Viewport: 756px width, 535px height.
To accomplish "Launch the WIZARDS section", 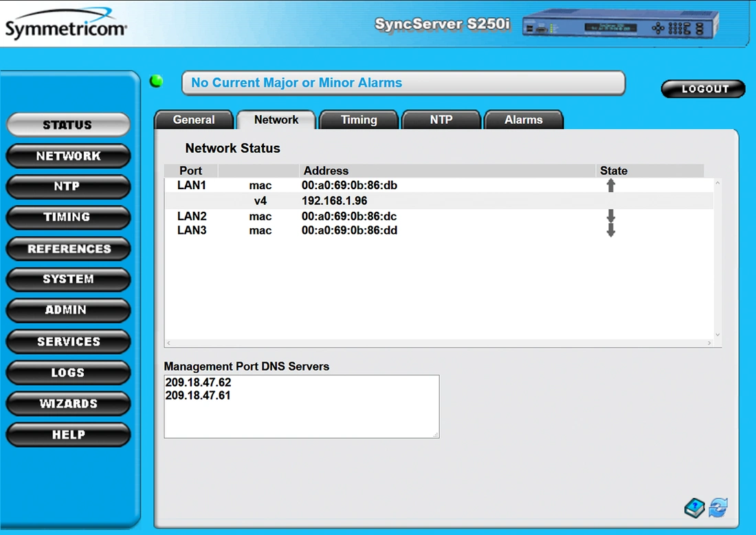I will pos(68,404).
